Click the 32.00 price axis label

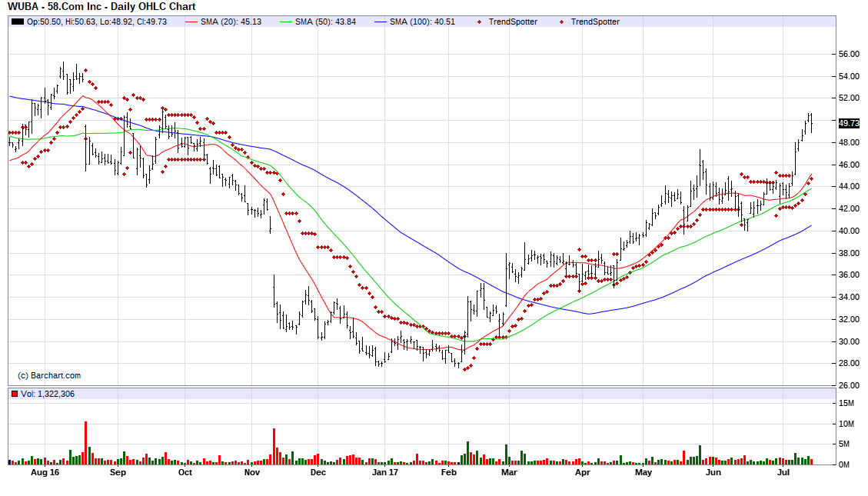tap(850, 319)
